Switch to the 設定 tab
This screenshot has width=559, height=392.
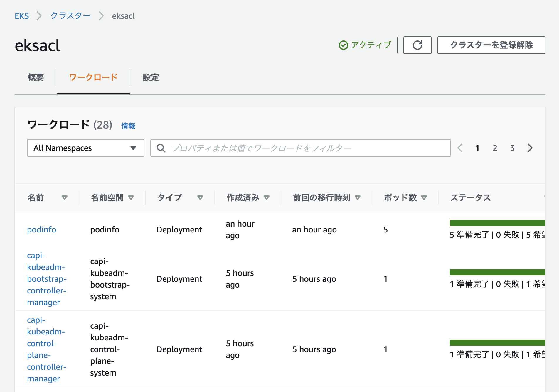click(x=151, y=77)
